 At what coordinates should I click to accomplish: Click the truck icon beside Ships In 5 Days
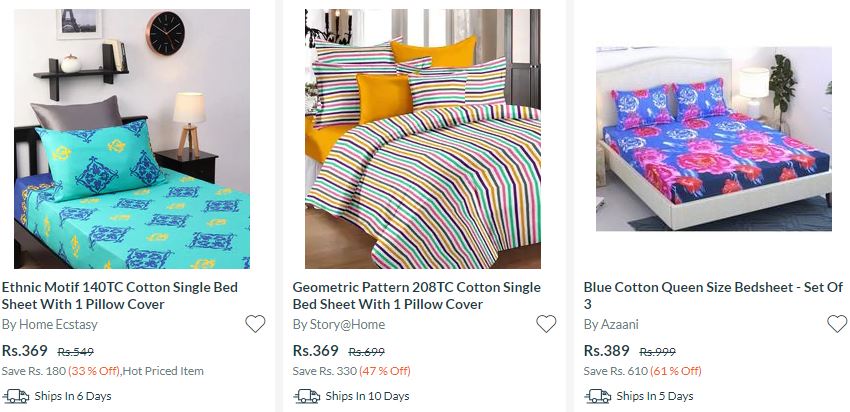point(598,396)
